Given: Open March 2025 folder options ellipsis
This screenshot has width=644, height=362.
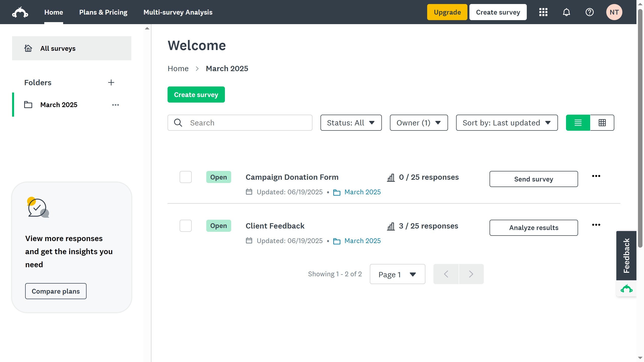Looking at the screenshot, I should [115, 105].
